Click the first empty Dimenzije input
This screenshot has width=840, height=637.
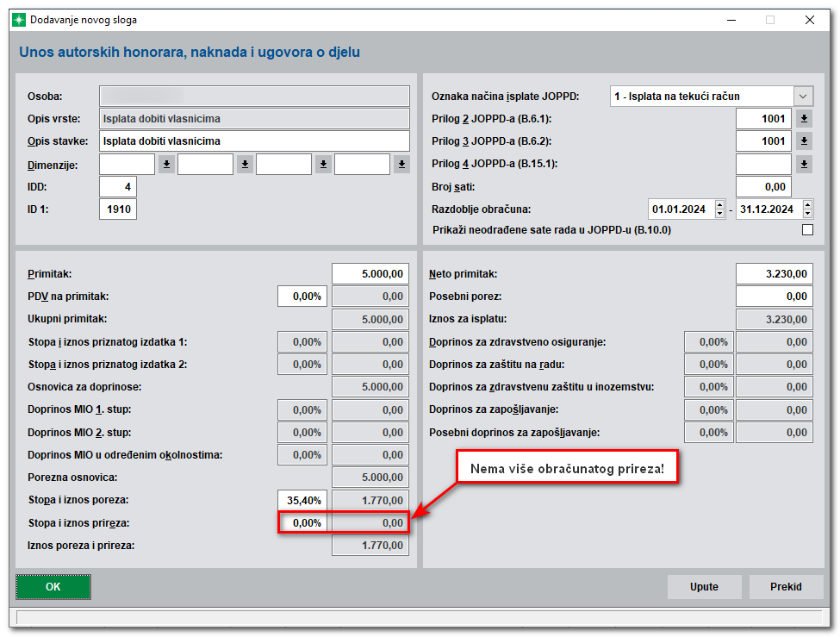tap(127, 165)
